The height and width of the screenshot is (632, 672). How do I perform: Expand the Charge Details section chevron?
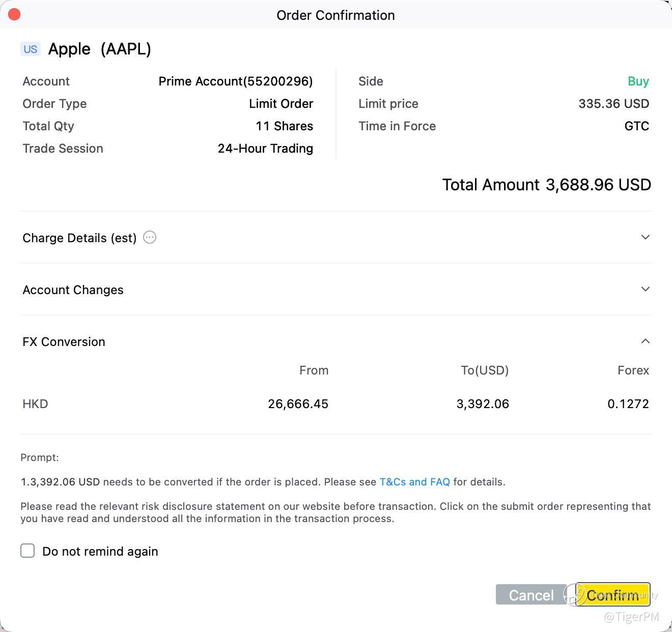(645, 237)
